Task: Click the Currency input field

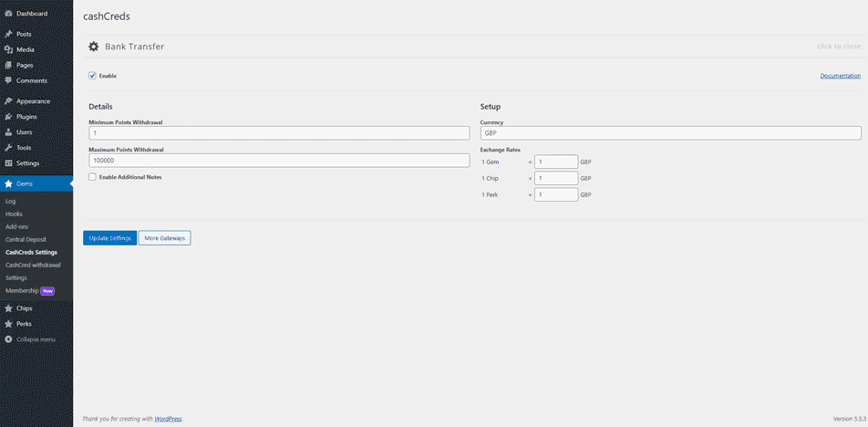Action: 670,133
